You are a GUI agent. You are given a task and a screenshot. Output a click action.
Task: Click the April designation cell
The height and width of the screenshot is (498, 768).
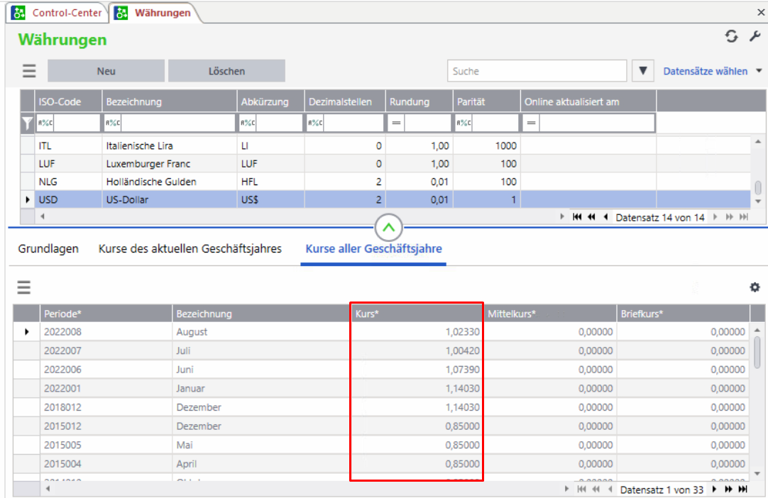(x=261, y=464)
